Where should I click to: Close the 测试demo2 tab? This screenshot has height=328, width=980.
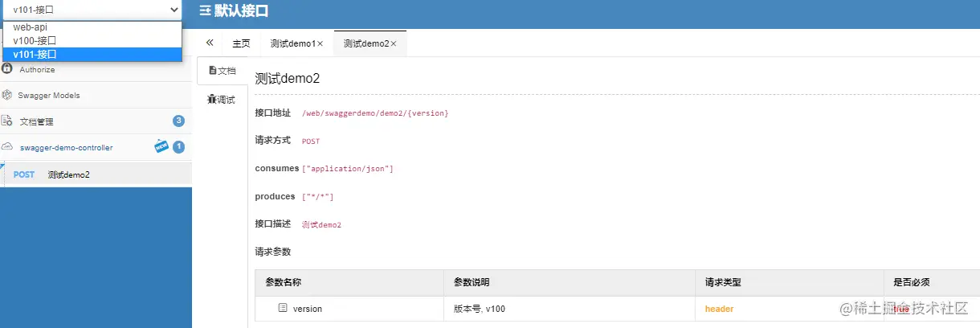point(394,43)
